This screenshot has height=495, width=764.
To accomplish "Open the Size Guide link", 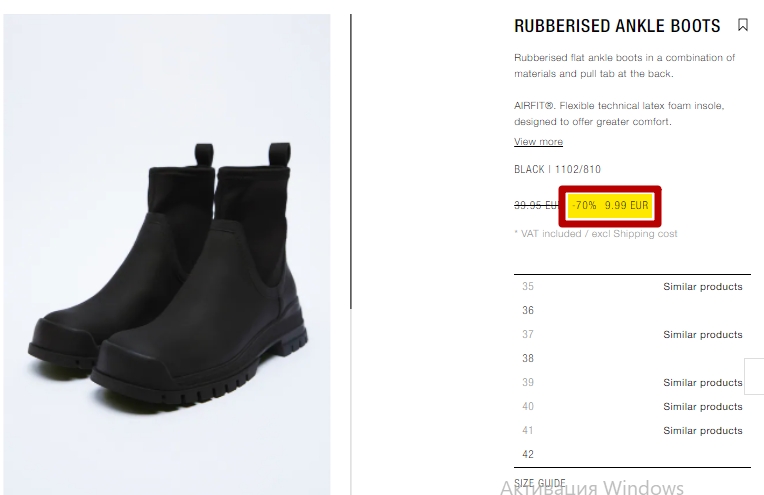I will click(540, 483).
